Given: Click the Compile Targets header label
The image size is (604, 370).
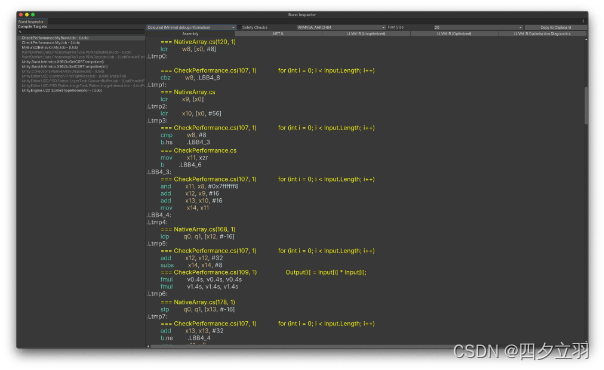Looking at the screenshot, I should click(x=32, y=27).
